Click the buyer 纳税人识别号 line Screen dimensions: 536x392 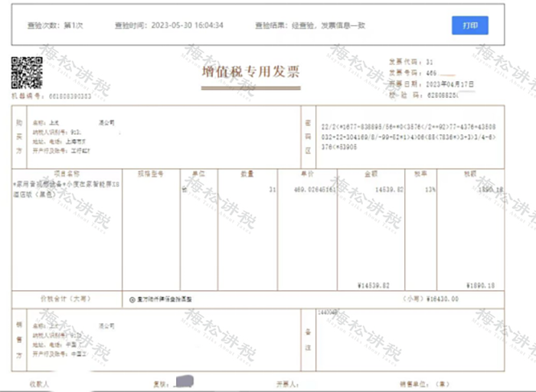point(57,132)
